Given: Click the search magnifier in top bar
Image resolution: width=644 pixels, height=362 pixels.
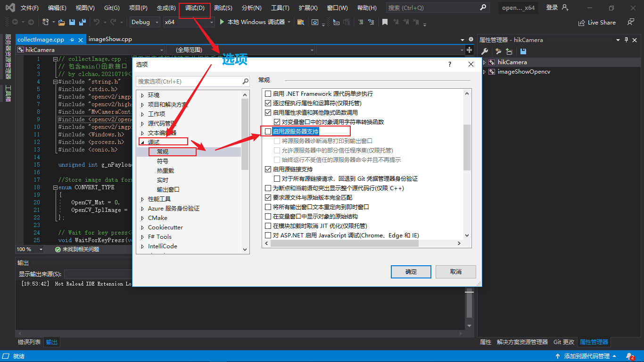Looking at the screenshot, I should tap(482, 8).
